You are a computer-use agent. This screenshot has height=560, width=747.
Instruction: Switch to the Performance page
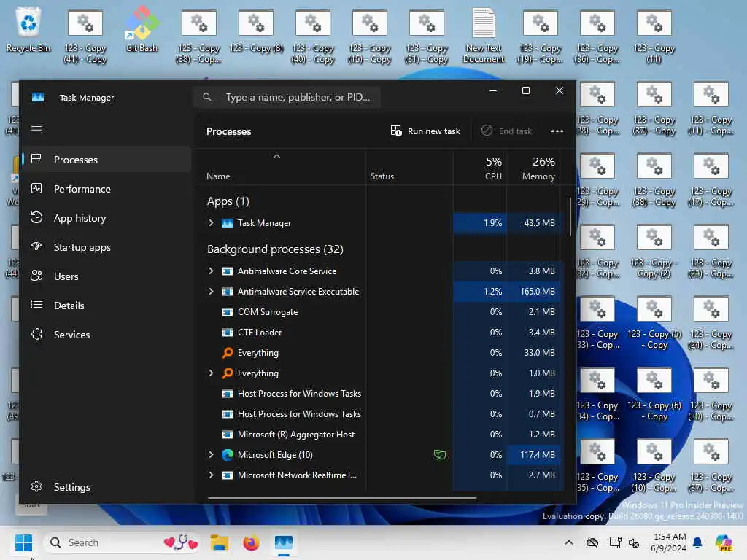click(x=107, y=189)
